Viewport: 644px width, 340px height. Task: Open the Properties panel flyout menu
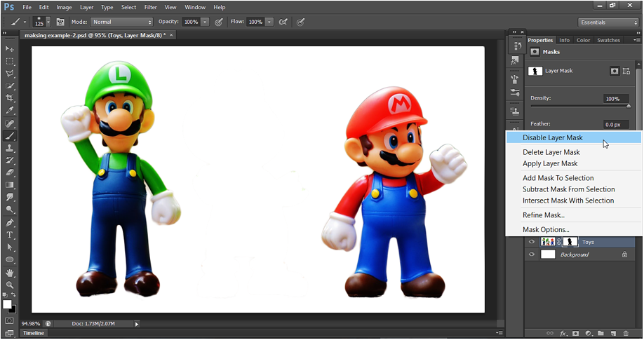[x=636, y=40]
